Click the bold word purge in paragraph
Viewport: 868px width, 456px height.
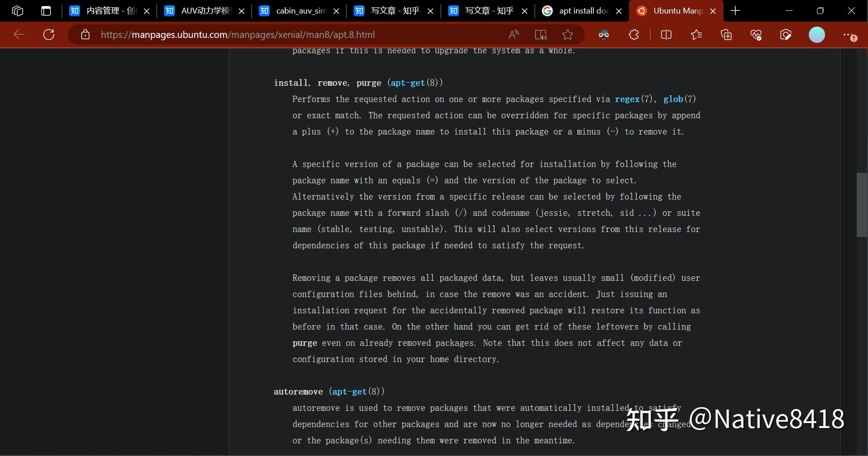click(x=305, y=343)
